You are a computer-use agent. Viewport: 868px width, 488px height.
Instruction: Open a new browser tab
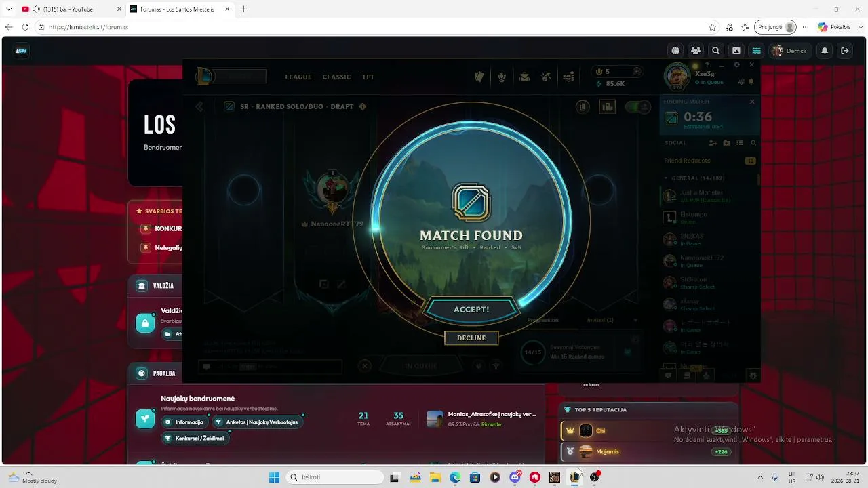point(243,9)
